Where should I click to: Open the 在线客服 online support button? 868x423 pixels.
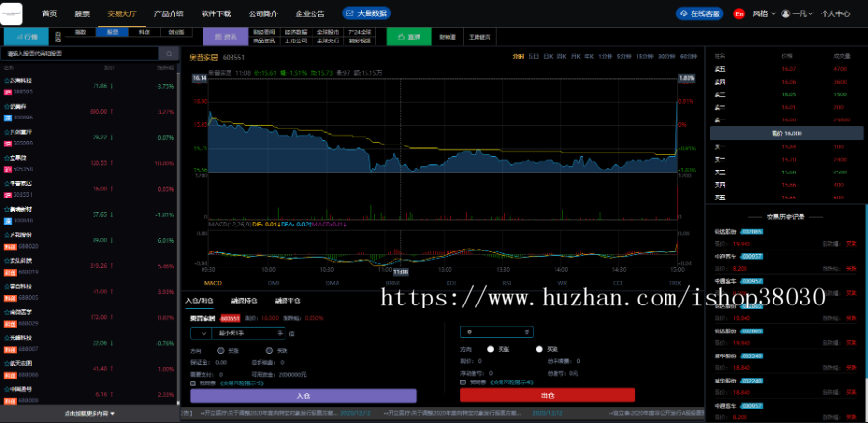click(700, 13)
